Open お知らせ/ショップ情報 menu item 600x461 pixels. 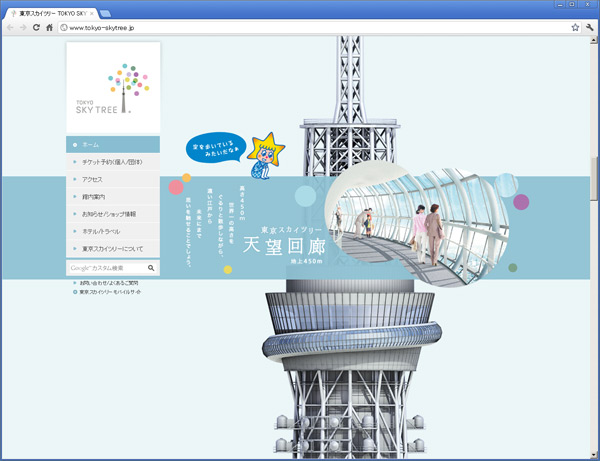coord(113,214)
